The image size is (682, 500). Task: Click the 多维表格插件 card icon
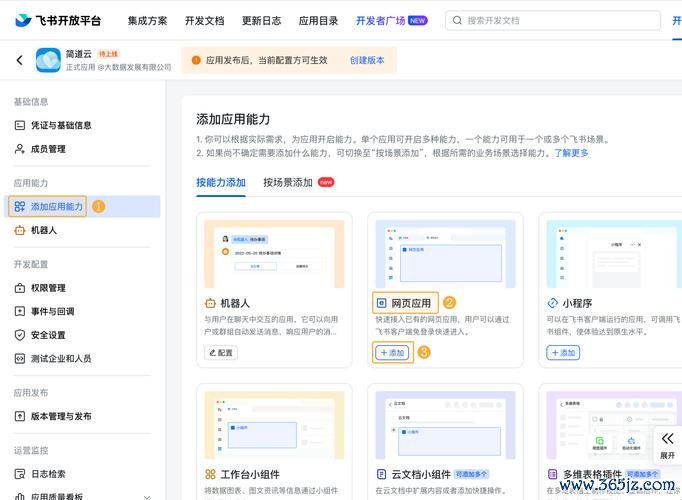[552, 474]
